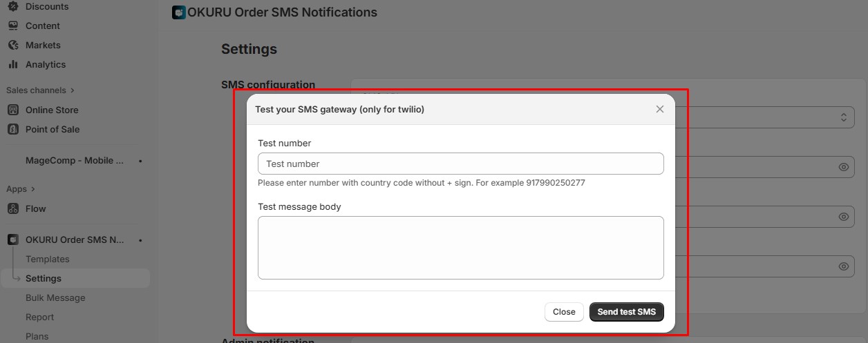Open Analytics bar chart icon
Image resolution: width=868 pixels, height=343 pixels.
pyautogui.click(x=13, y=64)
